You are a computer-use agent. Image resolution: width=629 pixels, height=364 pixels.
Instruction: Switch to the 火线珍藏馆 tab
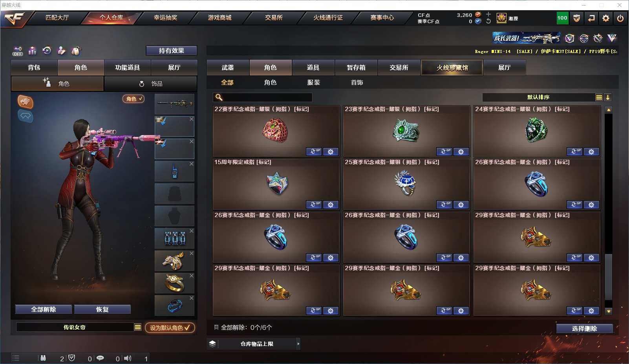[x=452, y=68]
